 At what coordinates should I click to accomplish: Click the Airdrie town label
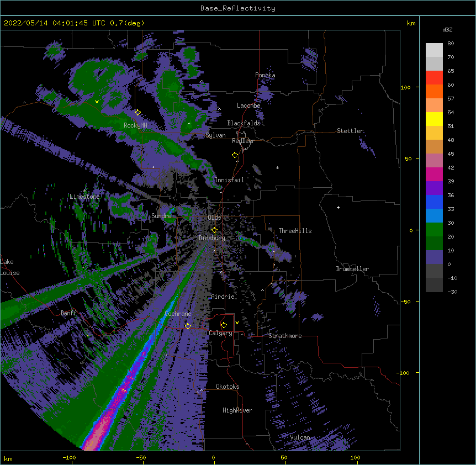223,297
